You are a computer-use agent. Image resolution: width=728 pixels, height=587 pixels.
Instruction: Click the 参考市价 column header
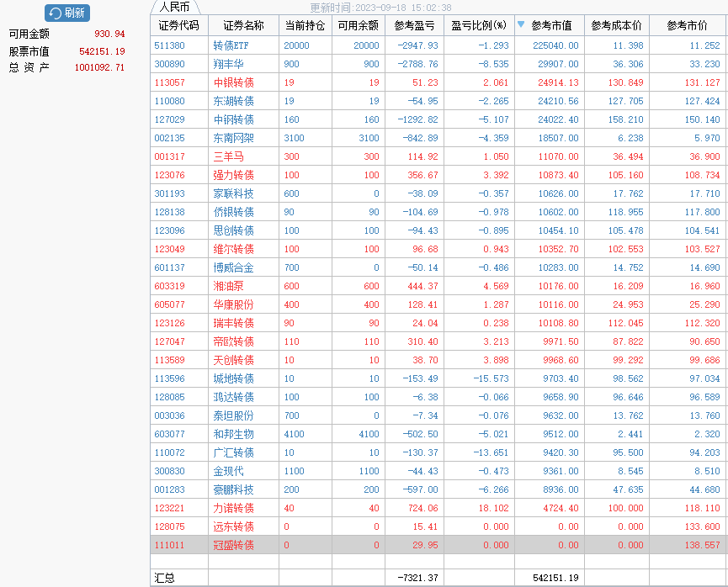687,25
